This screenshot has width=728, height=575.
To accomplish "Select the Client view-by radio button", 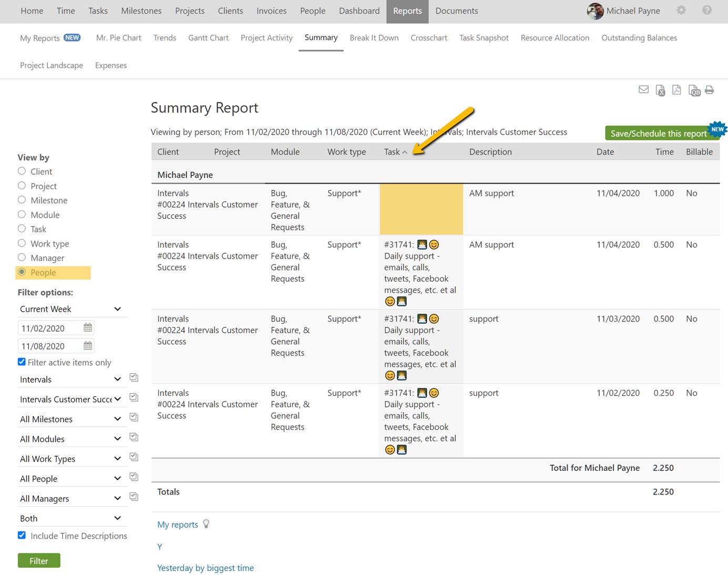I will click(22, 171).
